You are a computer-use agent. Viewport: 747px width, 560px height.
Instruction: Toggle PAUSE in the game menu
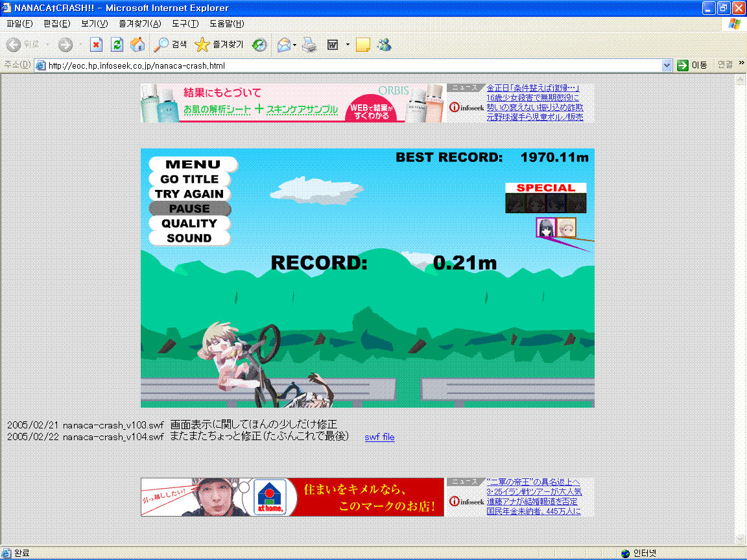(x=189, y=209)
